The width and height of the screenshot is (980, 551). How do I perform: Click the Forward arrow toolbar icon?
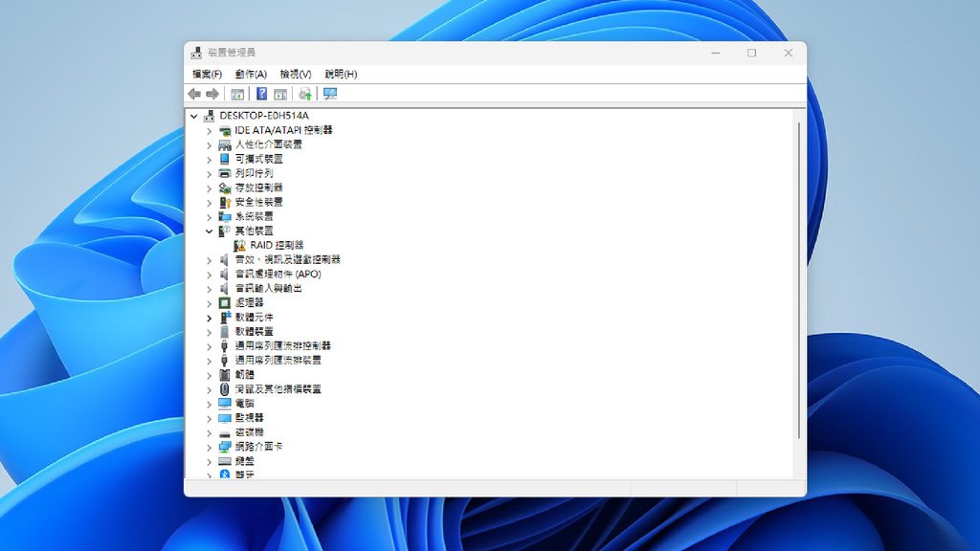212,94
